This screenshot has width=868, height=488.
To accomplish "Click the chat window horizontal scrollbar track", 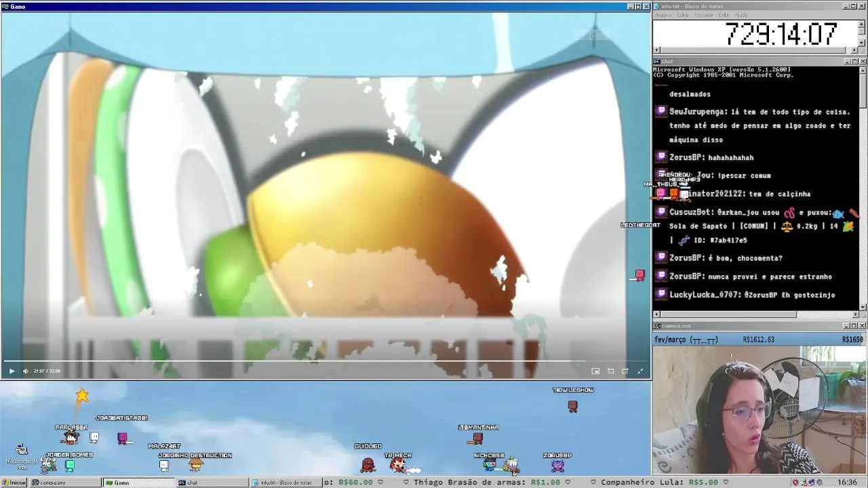I will [x=756, y=314].
